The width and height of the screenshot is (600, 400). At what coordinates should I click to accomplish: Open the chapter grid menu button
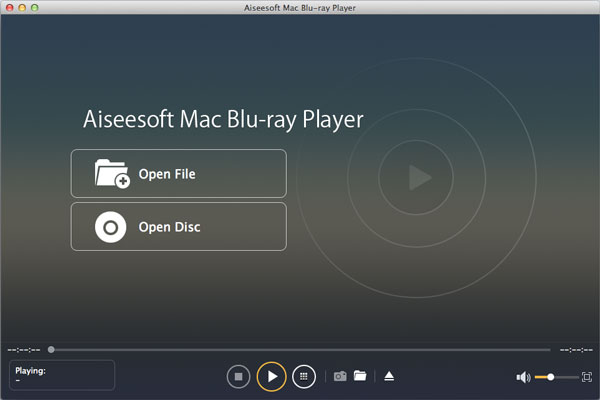[305, 376]
